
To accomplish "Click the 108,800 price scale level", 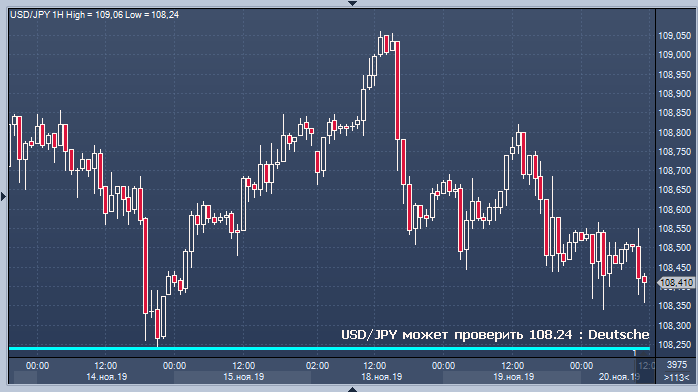I will [x=674, y=133].
